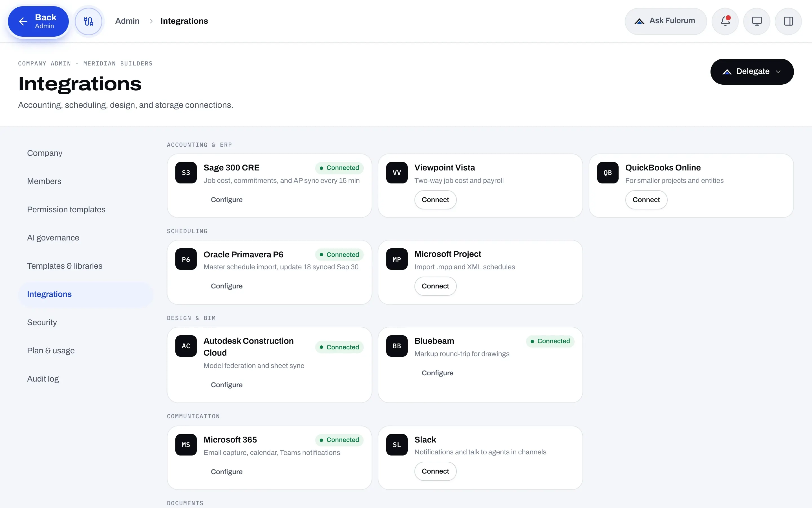This screenshot has width=812, height=508.
Task: Open Security in the sidebar
Action: point(85,322)
